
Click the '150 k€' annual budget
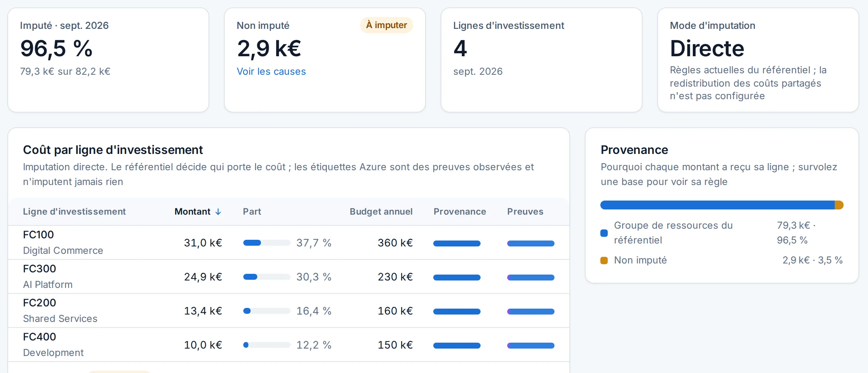pyautogui.click(x=395, y=345)
